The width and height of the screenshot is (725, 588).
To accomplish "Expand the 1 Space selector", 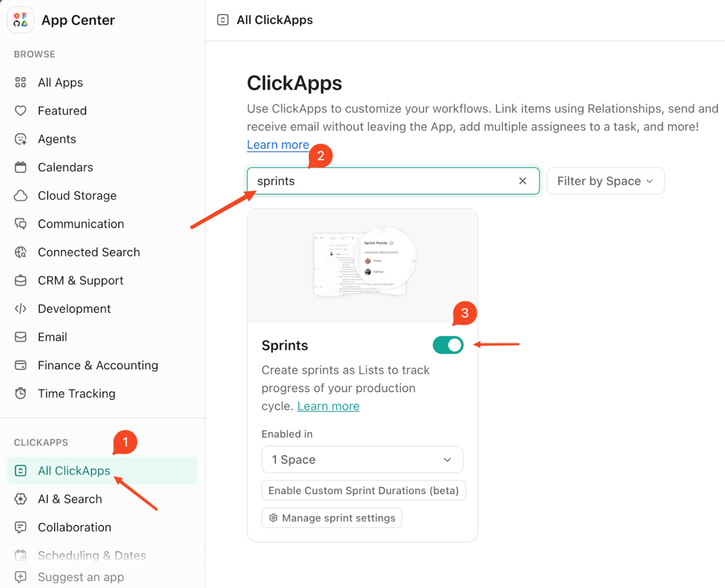I will [362, 460].
